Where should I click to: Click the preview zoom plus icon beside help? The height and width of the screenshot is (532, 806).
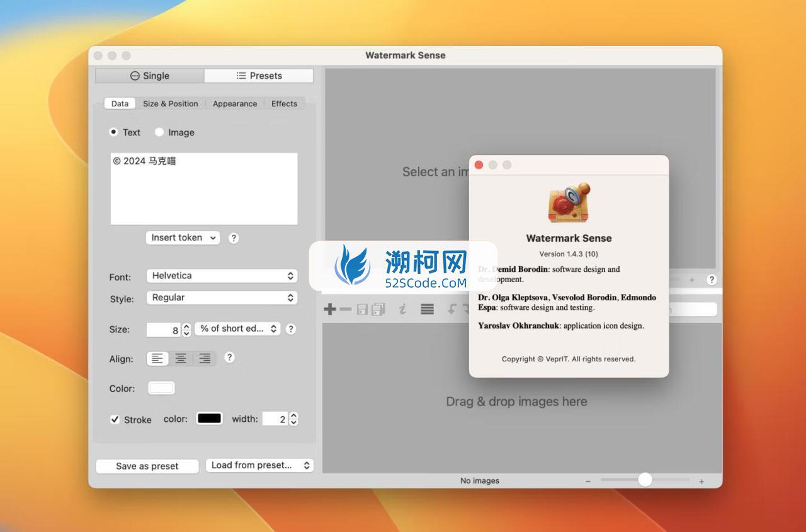(x=691, y=280)
